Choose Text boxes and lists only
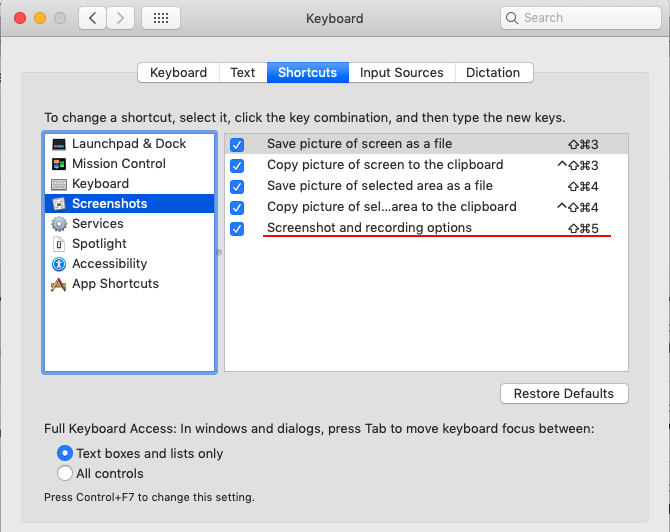 (66, 454)
